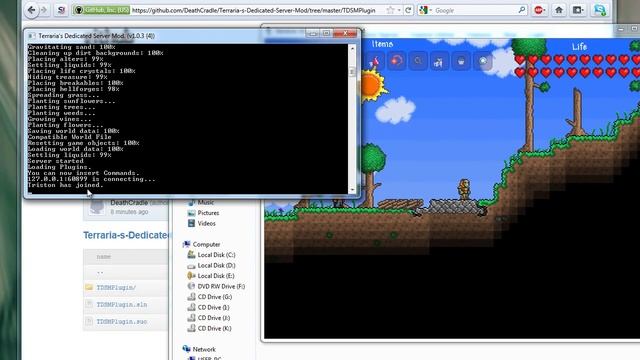Open the Google search engine selector
Viewport: 640px width, 360px height.
click(425, 10)
